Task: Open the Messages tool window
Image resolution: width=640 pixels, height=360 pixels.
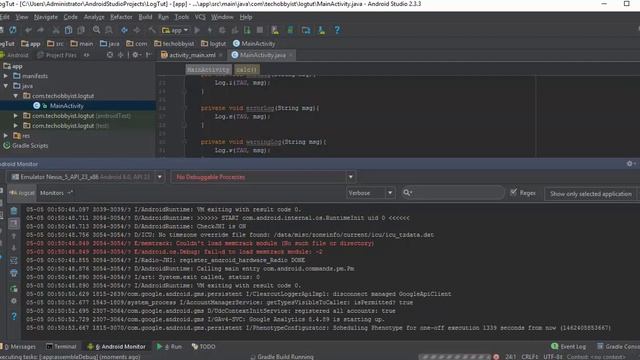Action: coord(19,347)
